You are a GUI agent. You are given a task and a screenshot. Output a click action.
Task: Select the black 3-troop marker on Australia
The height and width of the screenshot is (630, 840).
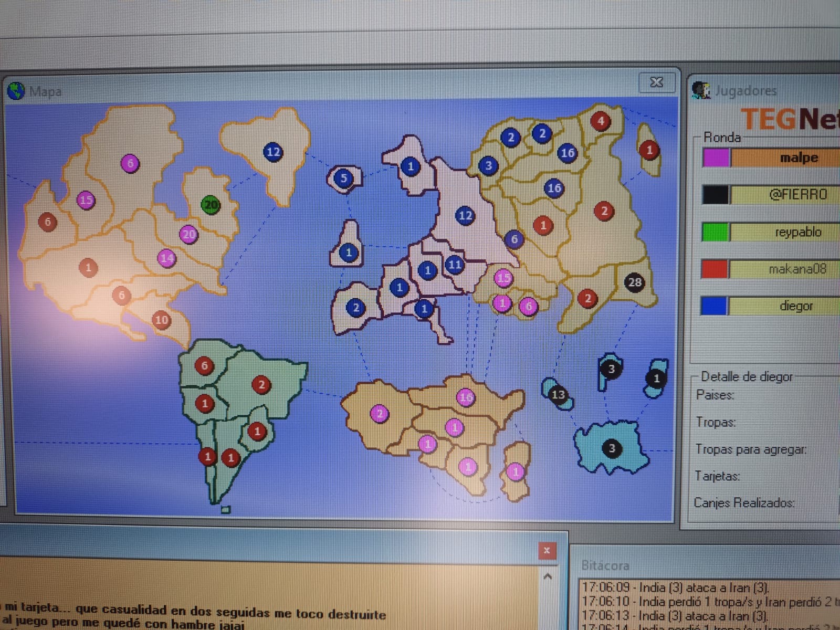tap(611, 448)
